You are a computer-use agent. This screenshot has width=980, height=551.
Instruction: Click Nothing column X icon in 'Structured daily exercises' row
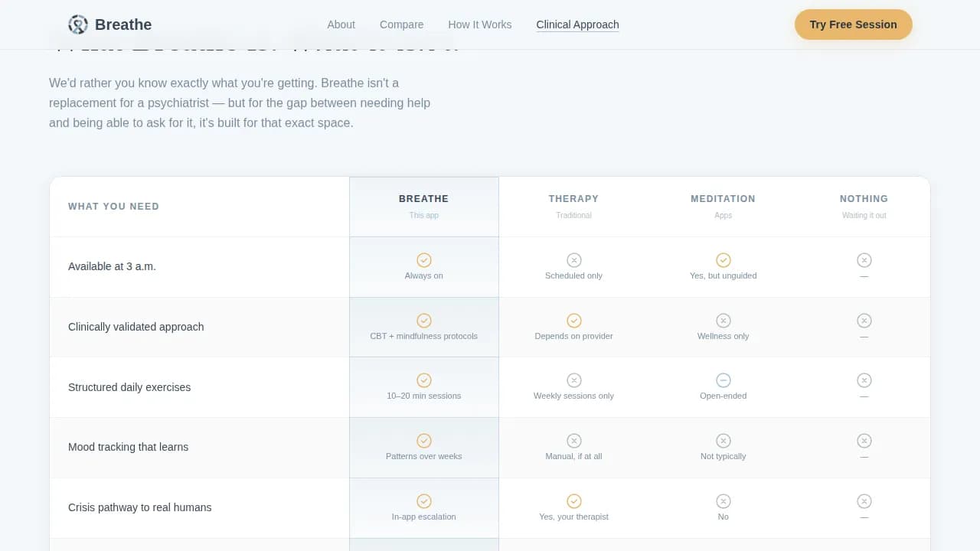tap(864, 380)
